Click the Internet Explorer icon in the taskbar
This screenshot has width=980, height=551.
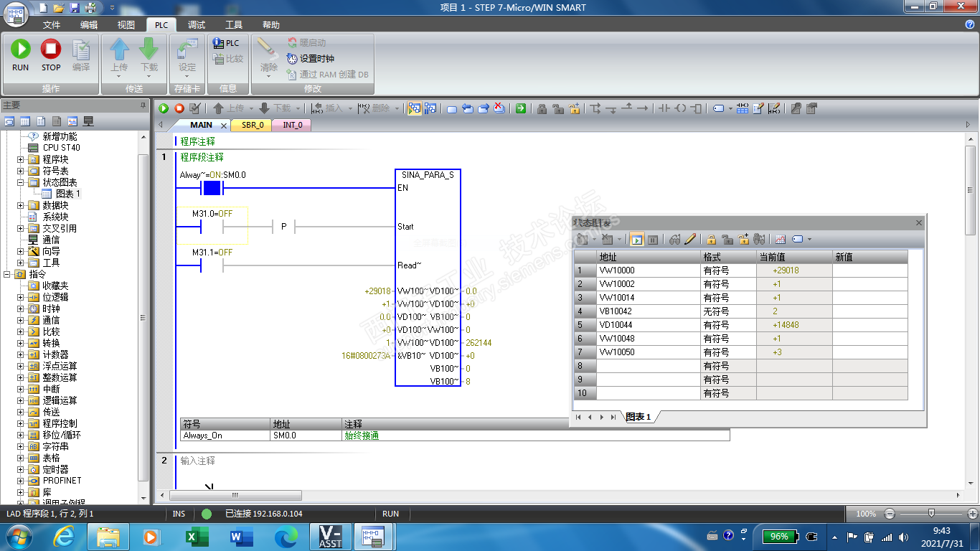(x=65, y=536)
